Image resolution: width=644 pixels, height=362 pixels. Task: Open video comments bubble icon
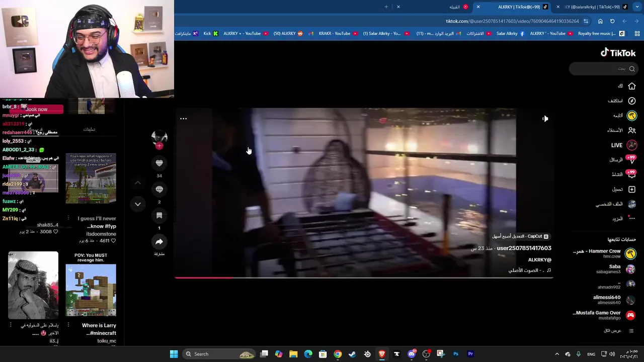[x=159, y=189]
